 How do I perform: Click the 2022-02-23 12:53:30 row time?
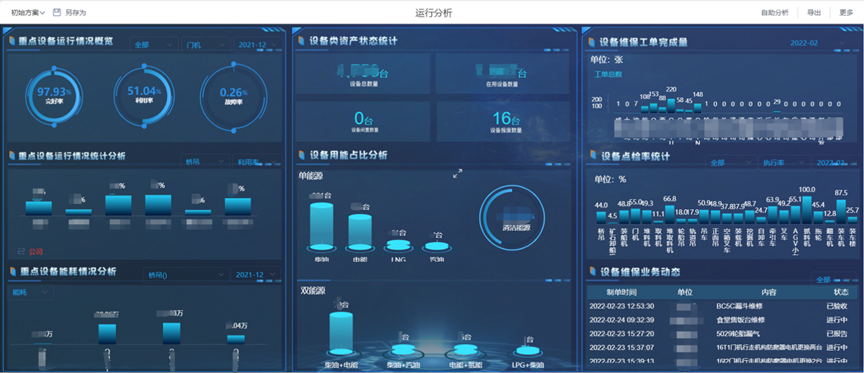622,306
